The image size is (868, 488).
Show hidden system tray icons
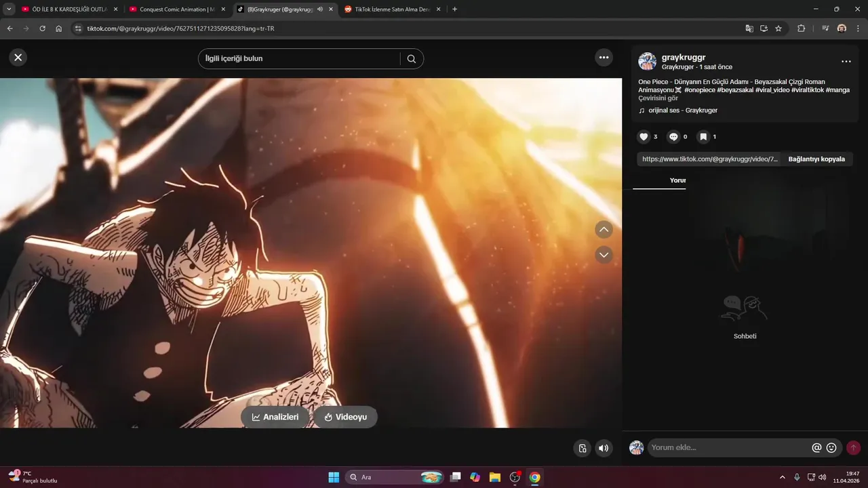click(x=783, y=477)
